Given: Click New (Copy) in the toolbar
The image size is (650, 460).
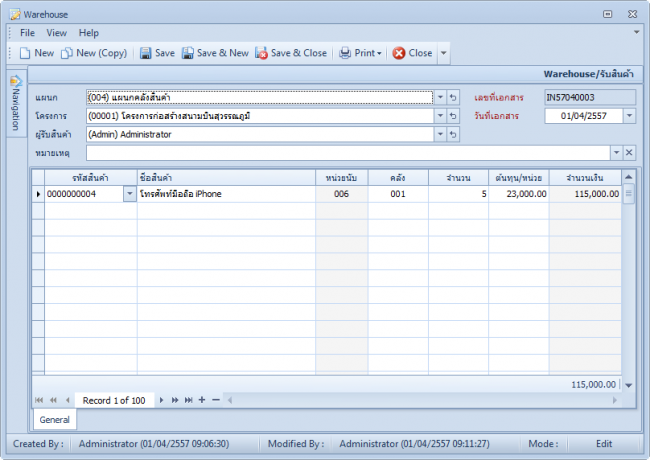Looking at the screenshot, I should coord(94,53).
